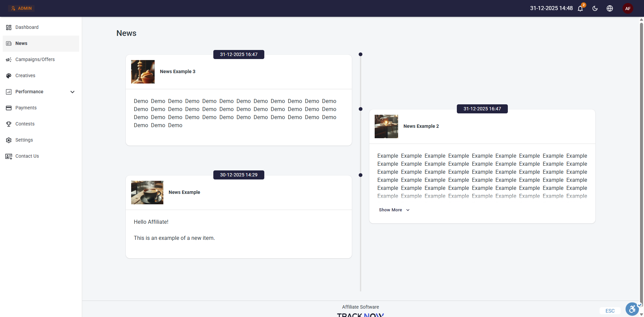Click the chevron beside Show More
Image resolution: width=644 pixels, height=317 pixels.
[x=408, y=210]
